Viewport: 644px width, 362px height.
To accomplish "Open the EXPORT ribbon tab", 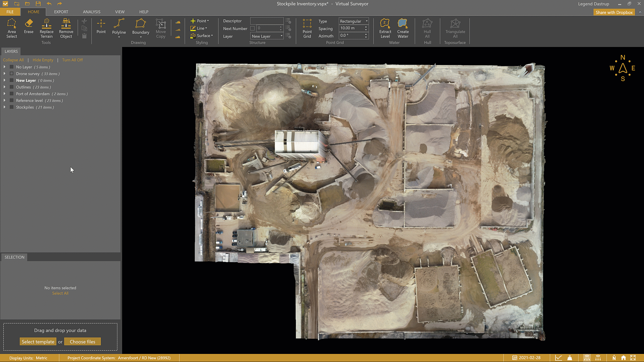I will [61, 12].
